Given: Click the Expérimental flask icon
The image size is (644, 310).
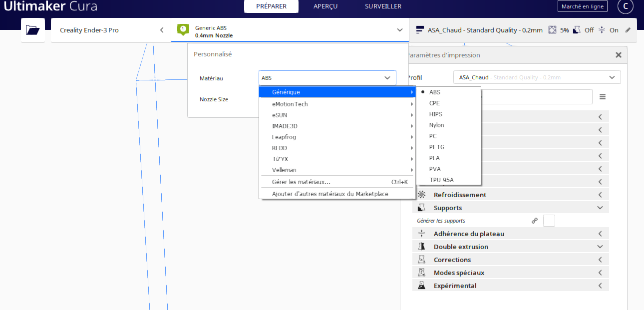Looking at the screenshot, I should [x=422, y=286].
